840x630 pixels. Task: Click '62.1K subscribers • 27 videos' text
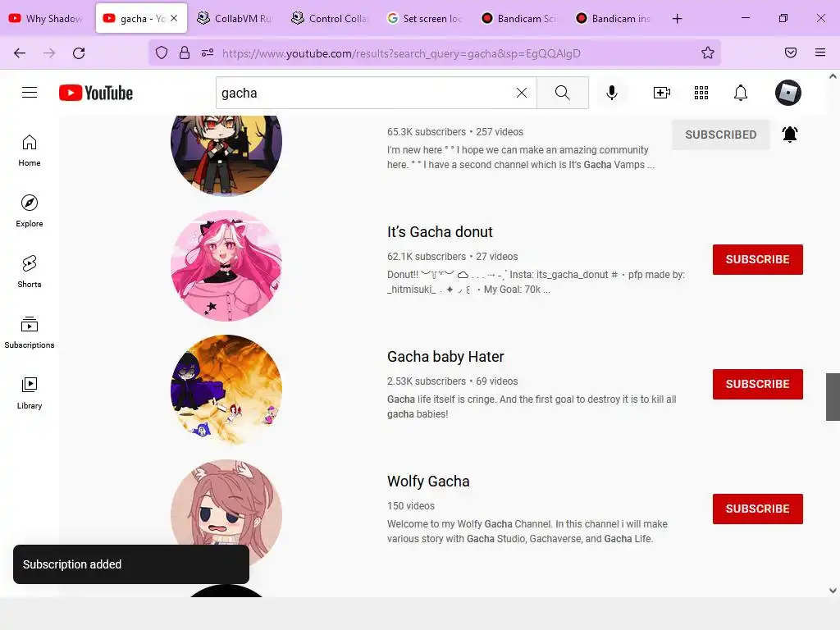click(453, 257)
